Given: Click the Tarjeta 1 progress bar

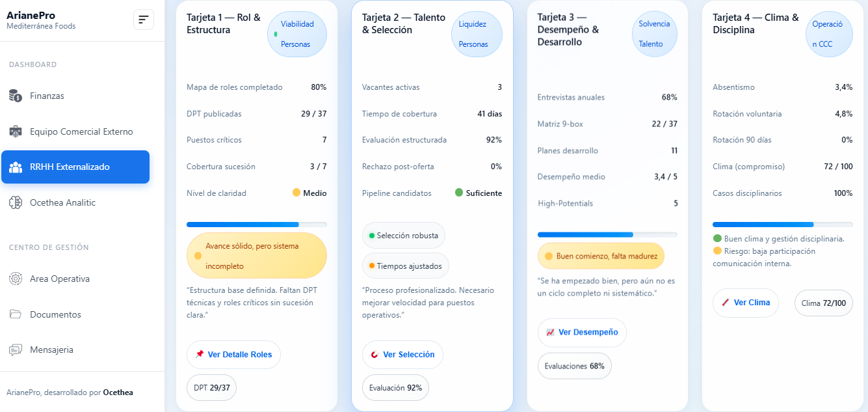Looking at the screenshot, I should tap(256, 225).
